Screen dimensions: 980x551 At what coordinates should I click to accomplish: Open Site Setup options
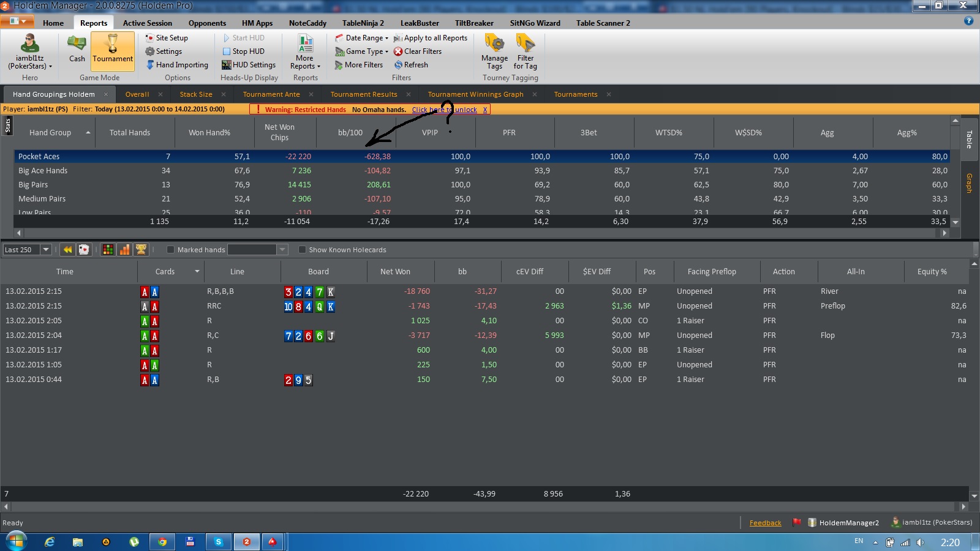167,38
